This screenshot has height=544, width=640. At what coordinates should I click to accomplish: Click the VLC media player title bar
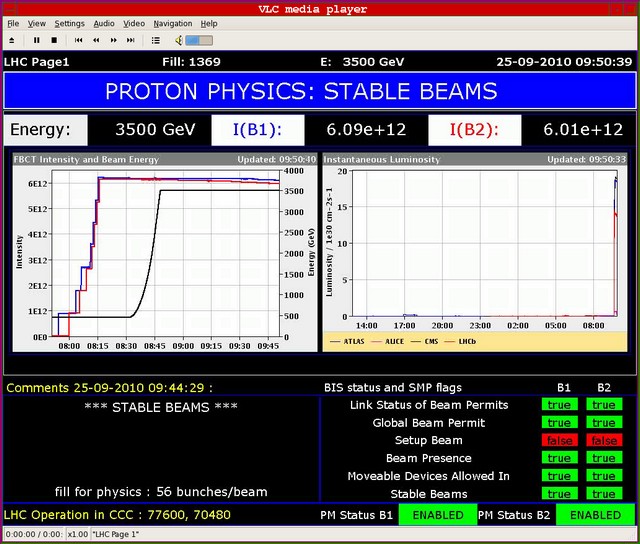tap(313, 9)
